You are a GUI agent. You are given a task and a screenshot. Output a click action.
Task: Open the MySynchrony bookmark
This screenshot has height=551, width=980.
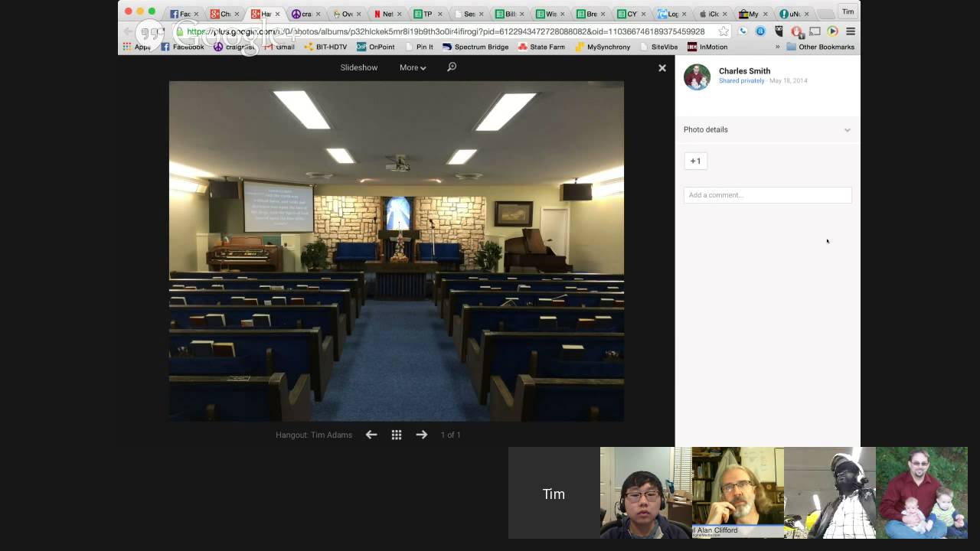pyautogui.click(x=603, y=47)
